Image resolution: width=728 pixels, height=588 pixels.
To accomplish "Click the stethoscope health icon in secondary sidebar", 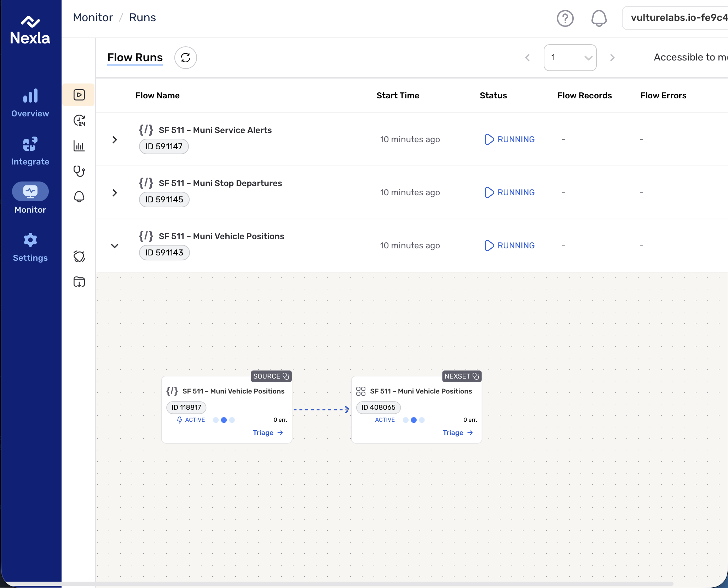I will [79, 171].
